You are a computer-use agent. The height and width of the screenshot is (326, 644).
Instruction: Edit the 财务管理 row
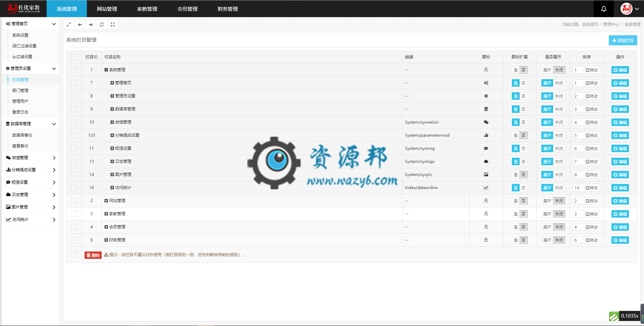(x=620, y=240)
